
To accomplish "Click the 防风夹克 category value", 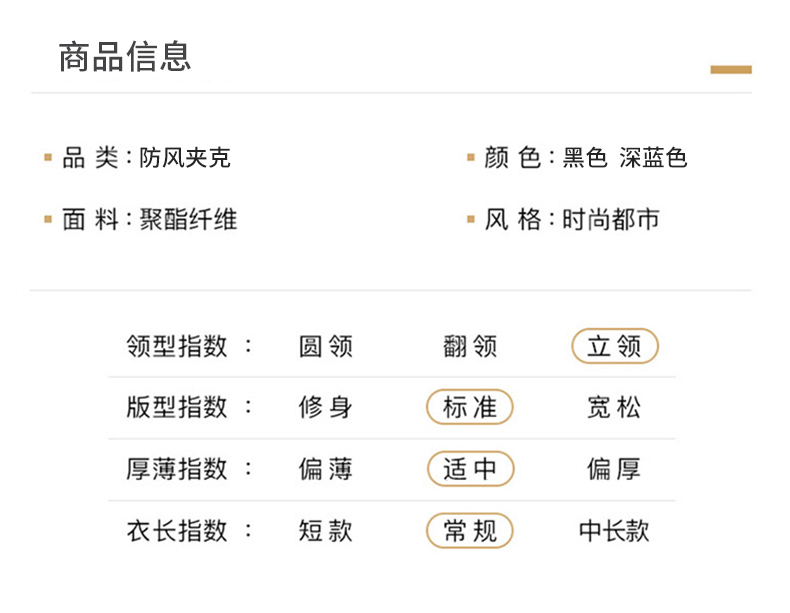I will [x=185, y=158].
